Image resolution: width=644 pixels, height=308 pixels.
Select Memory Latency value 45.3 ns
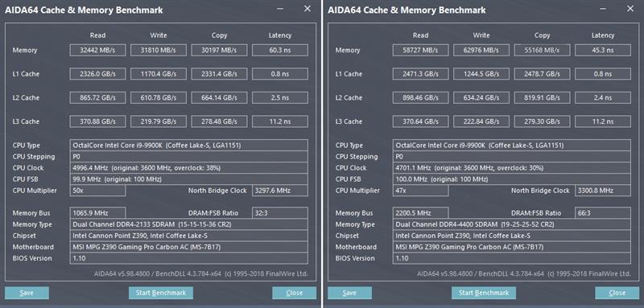602,50
